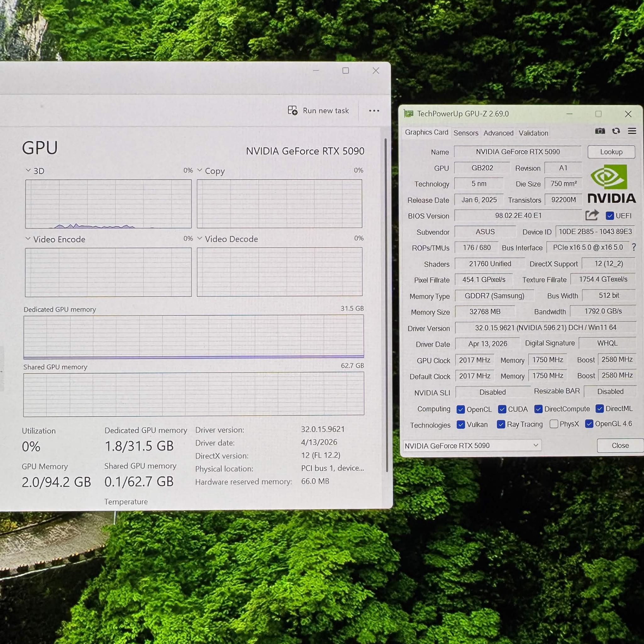
Task: Toggle the DirectML checkbox
Action: [x=600, y=409]
